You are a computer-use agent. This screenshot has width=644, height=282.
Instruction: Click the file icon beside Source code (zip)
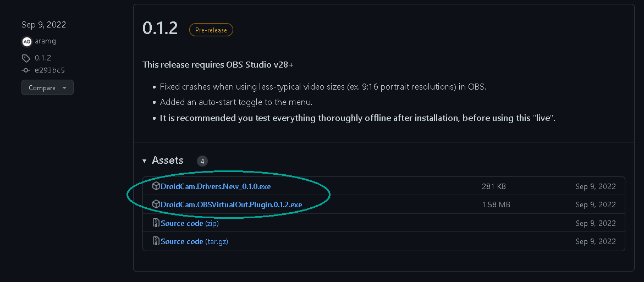156,223
